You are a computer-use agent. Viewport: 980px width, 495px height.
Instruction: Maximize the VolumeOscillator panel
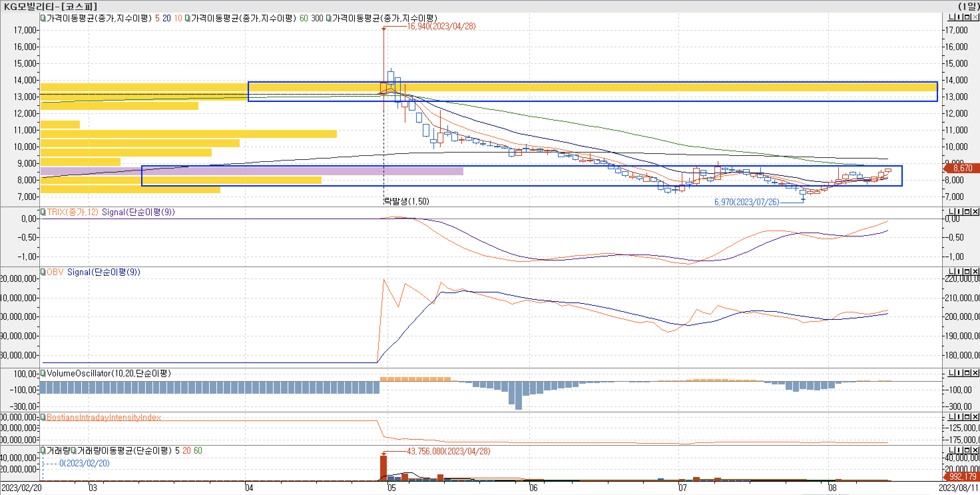968,373
